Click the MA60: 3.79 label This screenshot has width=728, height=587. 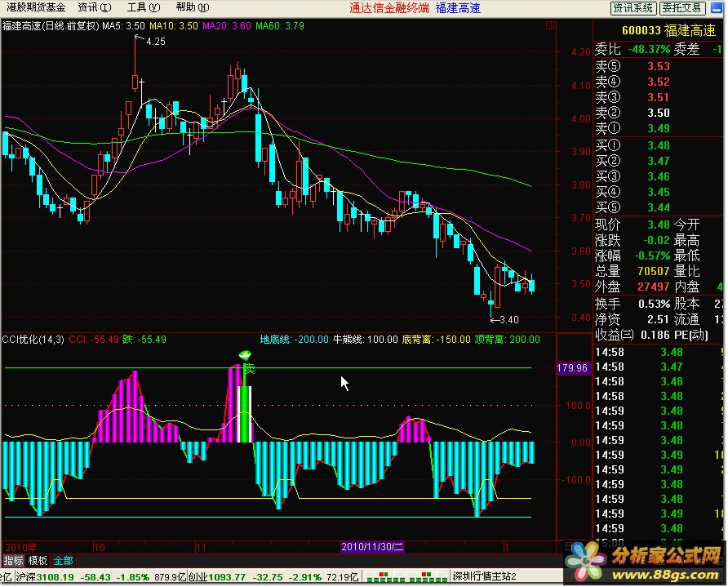(x=280, y=26)
